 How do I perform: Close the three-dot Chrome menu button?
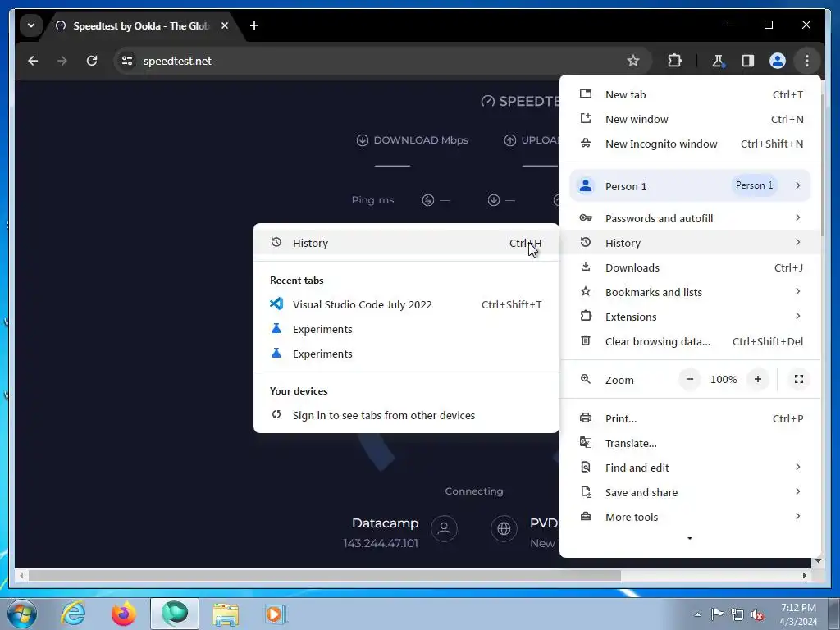tap(807, 61)
